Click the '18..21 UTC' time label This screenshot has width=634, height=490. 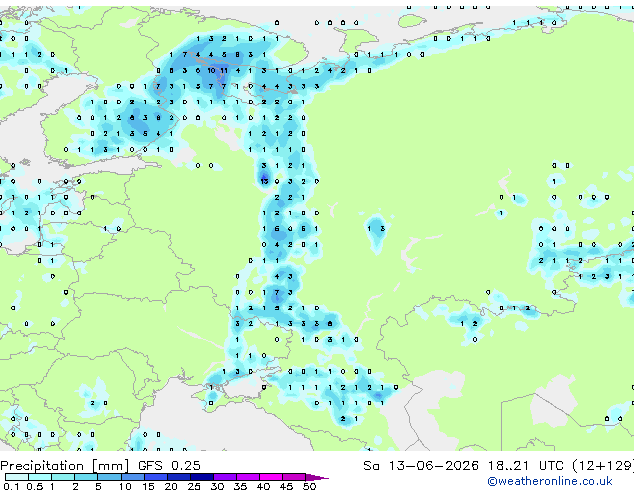[526, 466]
